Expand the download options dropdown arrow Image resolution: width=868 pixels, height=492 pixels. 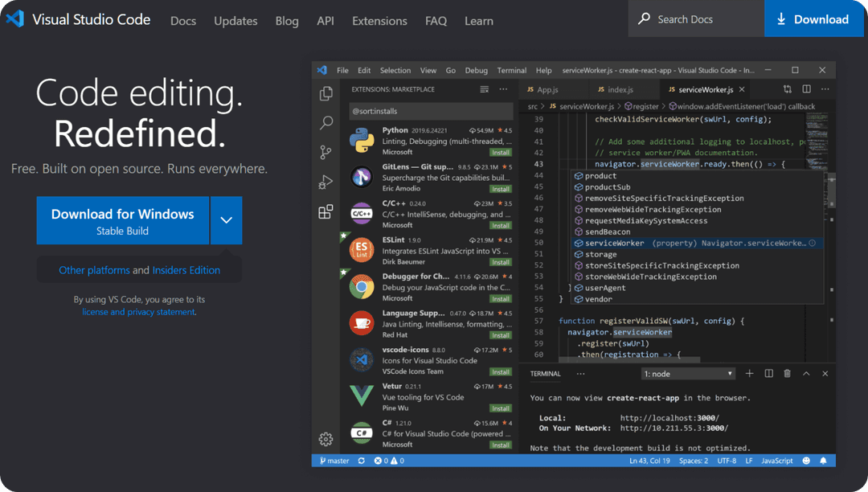click(x=226, y=220)
